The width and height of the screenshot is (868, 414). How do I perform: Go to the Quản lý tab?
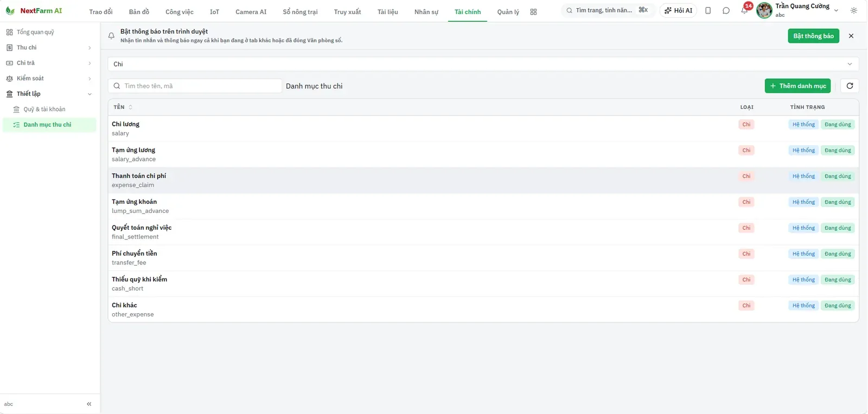508,12
